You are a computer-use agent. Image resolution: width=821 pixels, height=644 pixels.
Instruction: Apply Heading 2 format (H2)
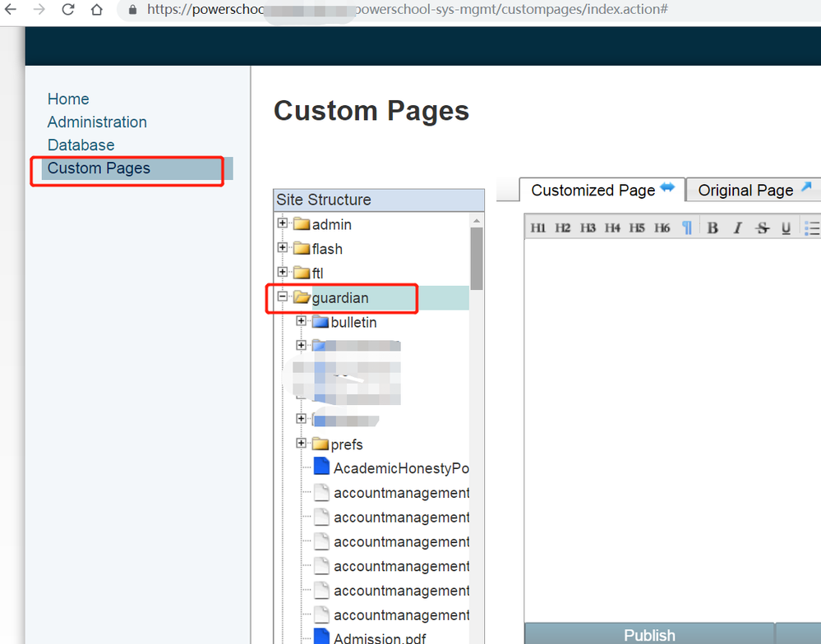(x=562, y=228)
